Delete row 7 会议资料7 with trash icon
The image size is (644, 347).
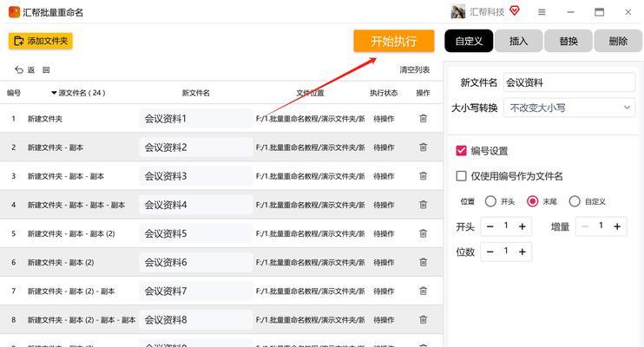(423, 291)
